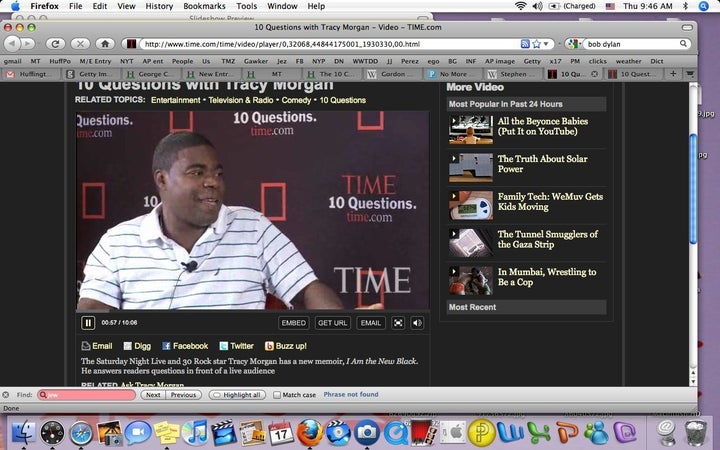The height and width of the screenshot is (450, 720).
Task: Click the RSS feed icon in the address bar
Action: click(x=525, y=44)
